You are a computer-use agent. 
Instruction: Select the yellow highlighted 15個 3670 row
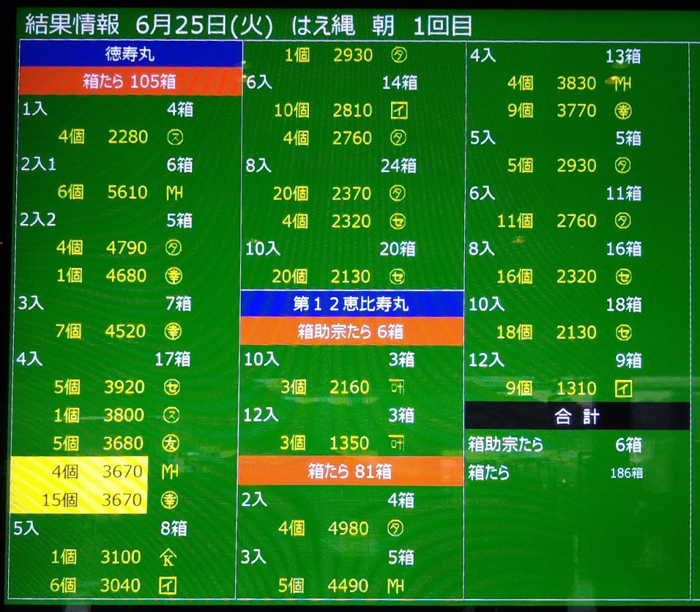79,500
